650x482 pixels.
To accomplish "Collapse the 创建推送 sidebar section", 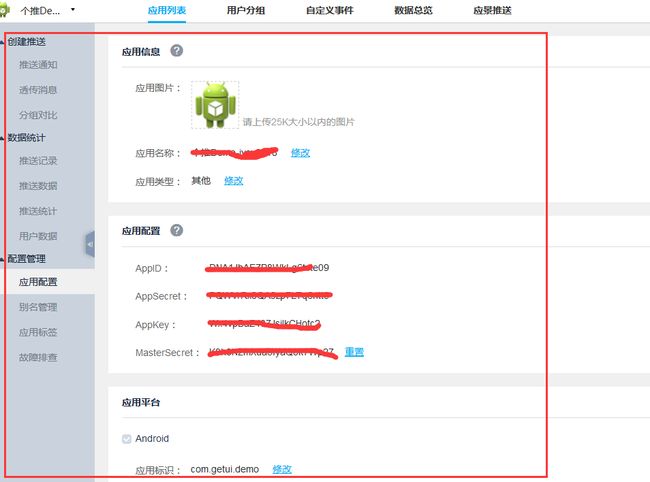I will click(2, 42).
